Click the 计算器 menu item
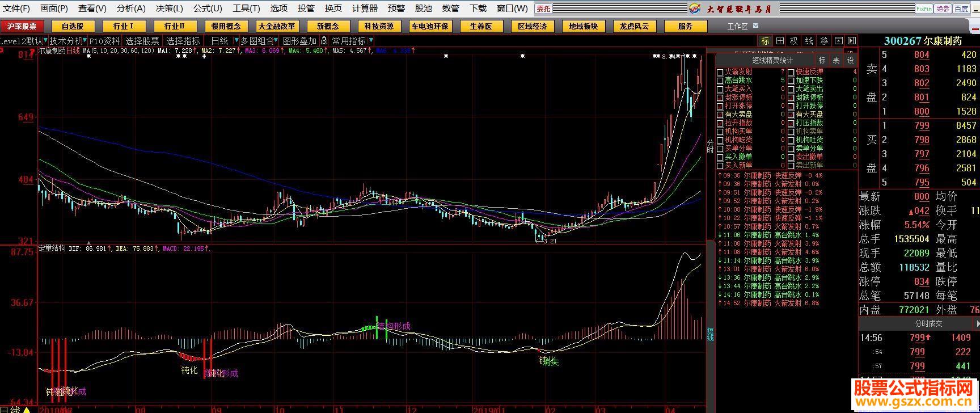The image size is (980, 413). 365,9
